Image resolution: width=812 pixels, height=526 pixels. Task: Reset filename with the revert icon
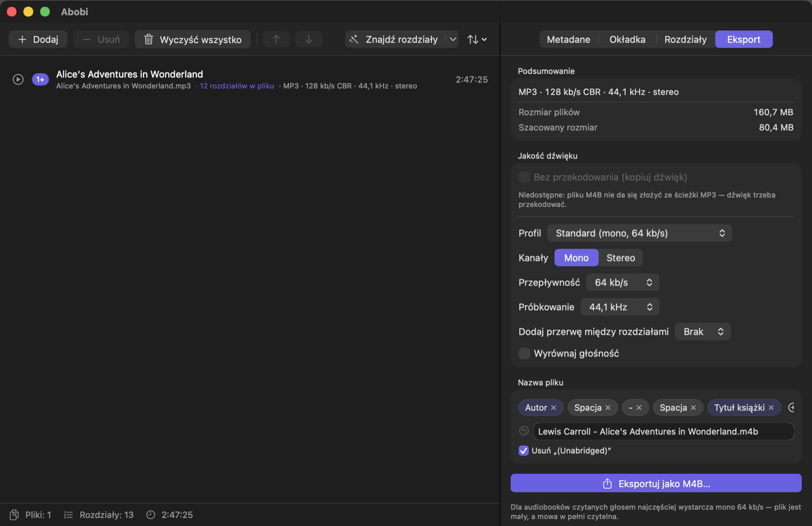(x=524, y=431)
